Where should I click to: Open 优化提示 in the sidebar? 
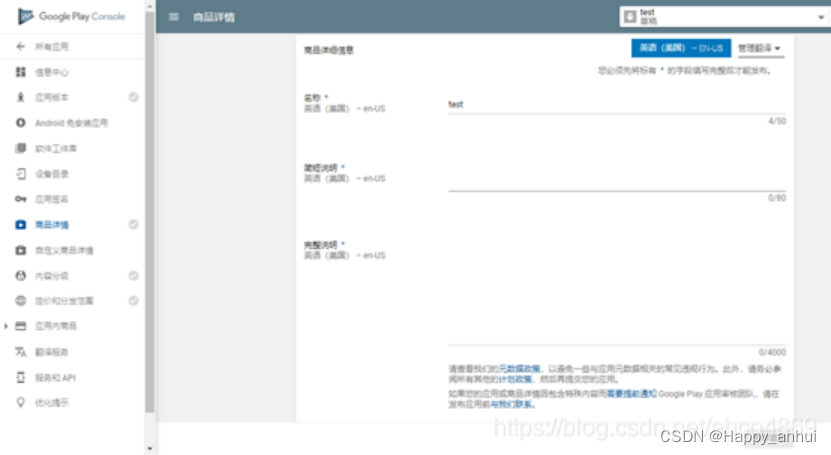click(52, 403)
